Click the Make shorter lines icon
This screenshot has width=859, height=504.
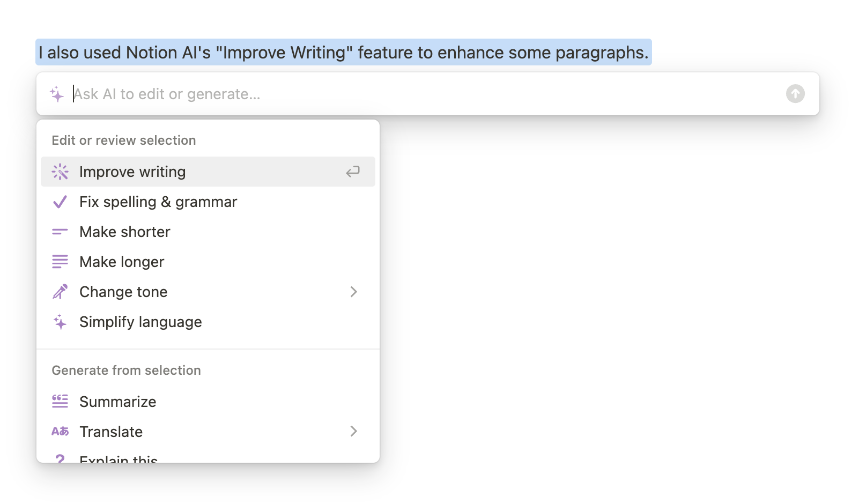coord(60,232)
